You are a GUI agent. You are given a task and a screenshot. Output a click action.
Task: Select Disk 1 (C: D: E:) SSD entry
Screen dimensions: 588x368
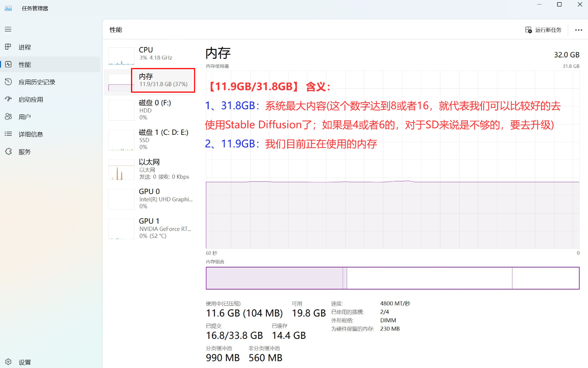150,140
